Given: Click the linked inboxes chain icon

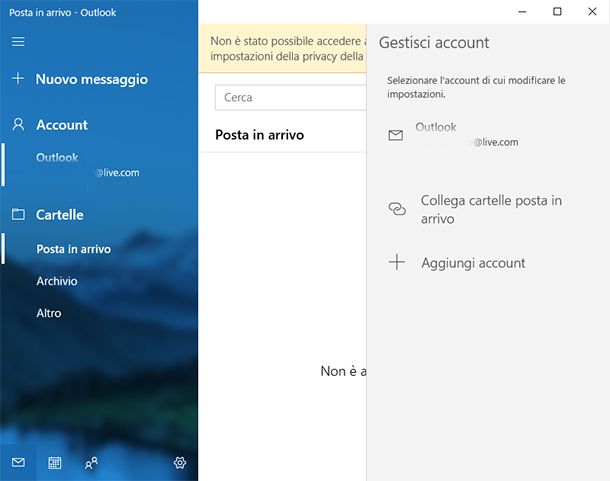Looking at the screenshot, I should coord(397,209).
